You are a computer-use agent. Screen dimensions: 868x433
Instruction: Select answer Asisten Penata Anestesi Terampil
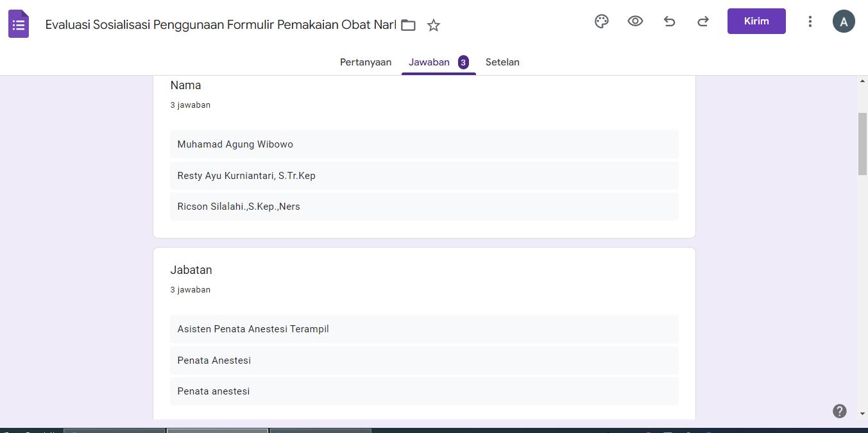pyautogui.click(x=424, y=329)
